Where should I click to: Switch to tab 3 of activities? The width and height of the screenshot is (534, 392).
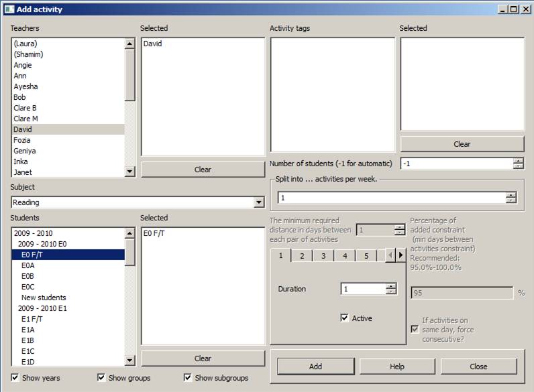pyautogui.click(x=323, y=256)
